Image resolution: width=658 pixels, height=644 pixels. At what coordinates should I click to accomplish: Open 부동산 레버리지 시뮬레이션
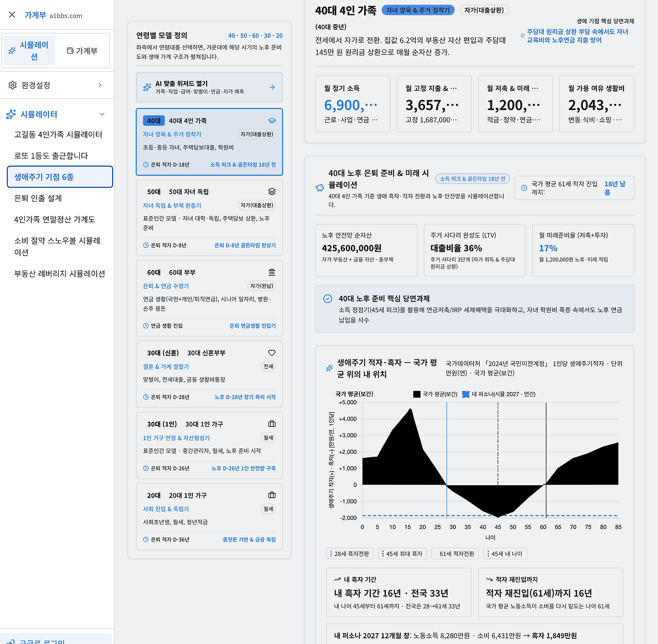(60, 274)
